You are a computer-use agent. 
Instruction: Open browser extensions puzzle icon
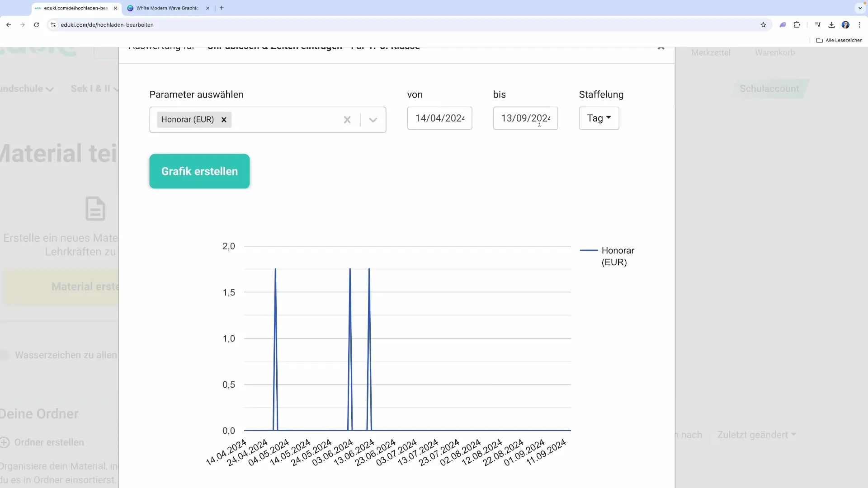[797, 25]
